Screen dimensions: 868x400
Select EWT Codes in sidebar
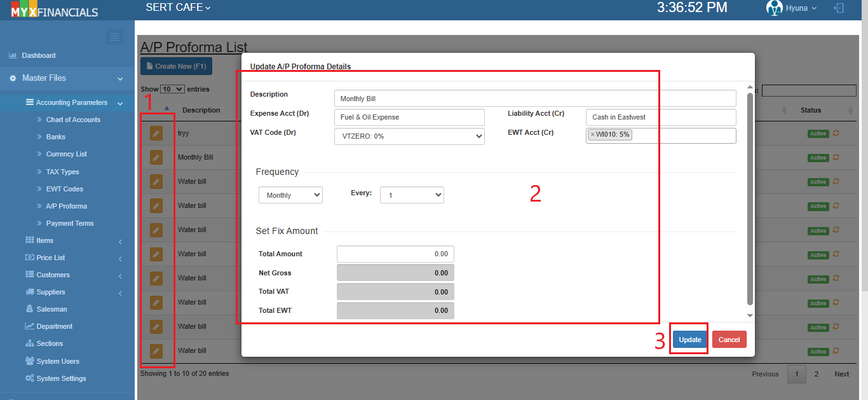coord(64,189)
